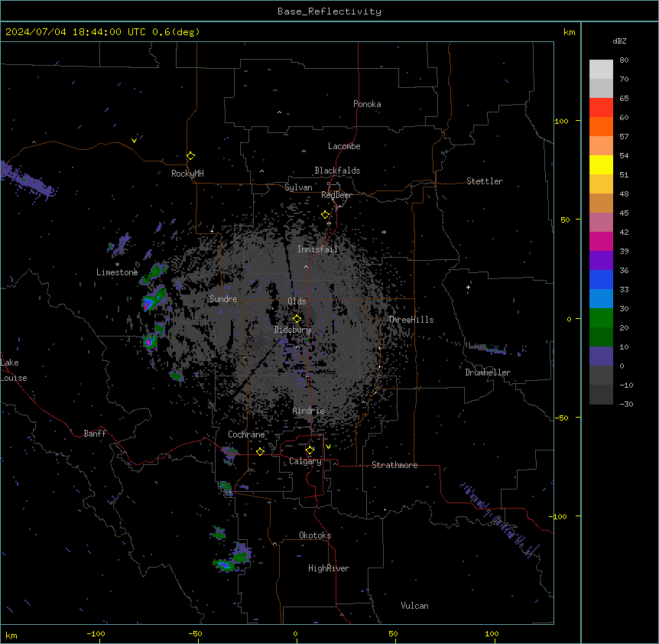Pick the slate-purple legend swatch between 10 and 0
This screenshot has height=644, width=659.
click(601, 356)
